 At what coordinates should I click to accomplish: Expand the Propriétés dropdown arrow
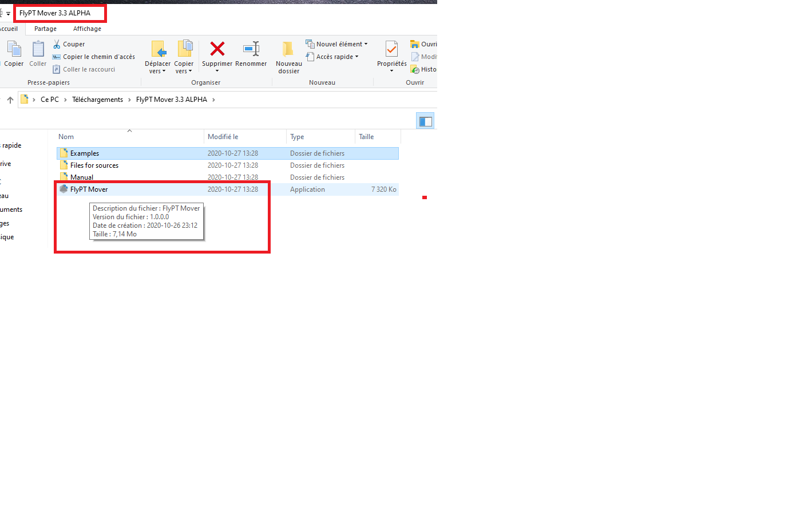(x=392, y=71)
